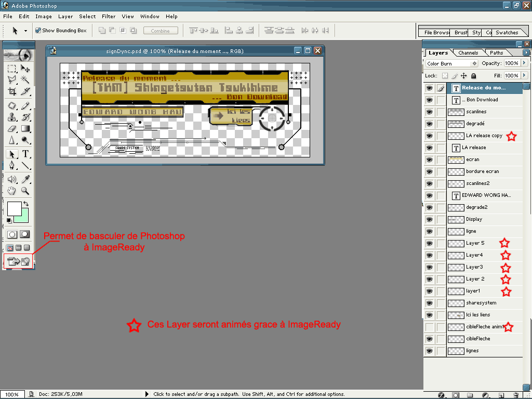Open the Layer menu

pos(65,16)
